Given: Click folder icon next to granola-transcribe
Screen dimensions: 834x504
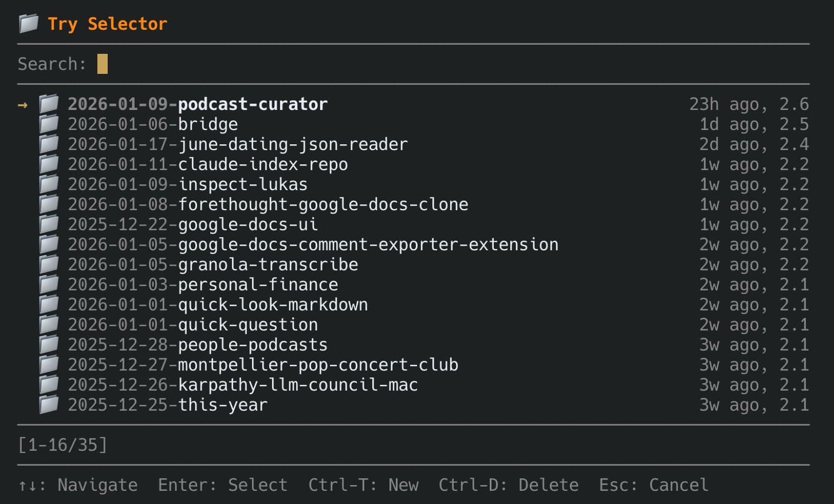Looking at the screenshot, I should click(49, 264).
